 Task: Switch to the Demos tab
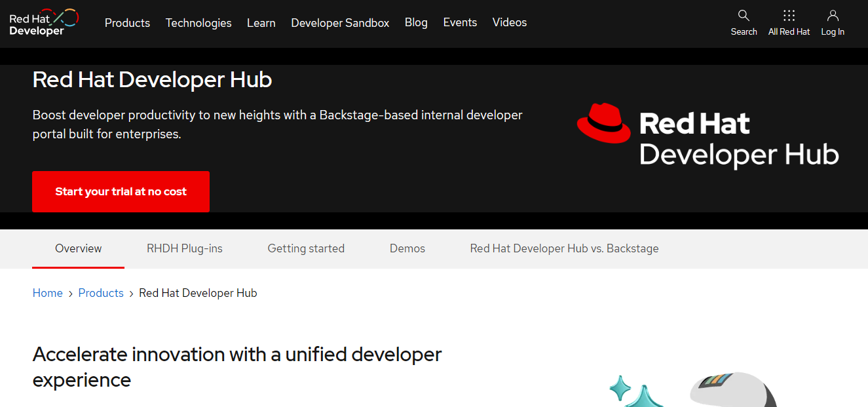click(x=407, y=248)
